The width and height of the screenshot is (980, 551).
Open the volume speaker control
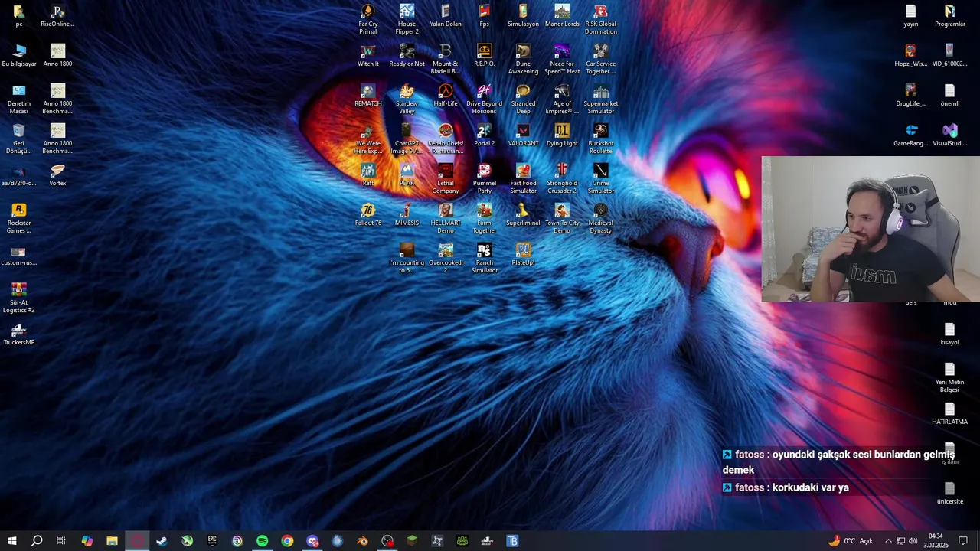point(913,541)
